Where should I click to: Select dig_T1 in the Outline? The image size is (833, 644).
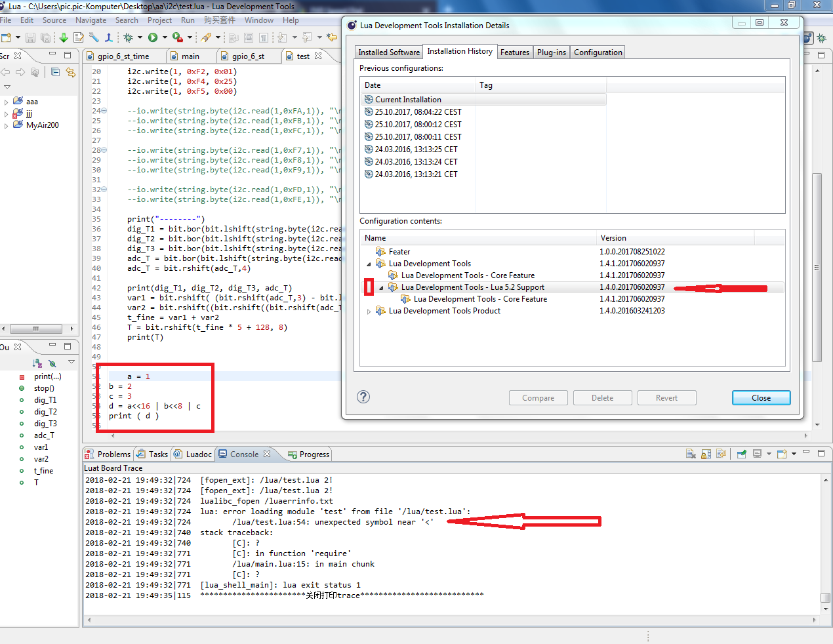click(45, 400)
